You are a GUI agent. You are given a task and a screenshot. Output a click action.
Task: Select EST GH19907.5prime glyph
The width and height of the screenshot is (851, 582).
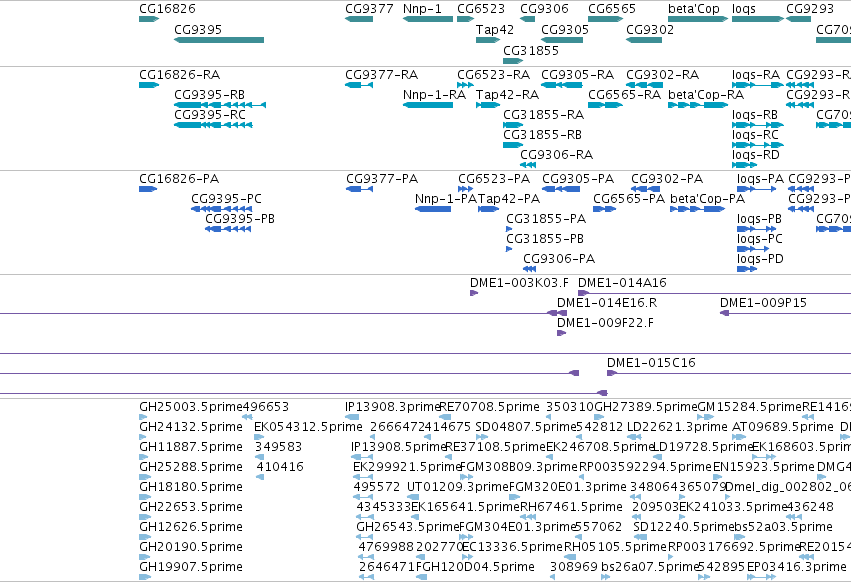pyautogui.click(x=145, y=577)
